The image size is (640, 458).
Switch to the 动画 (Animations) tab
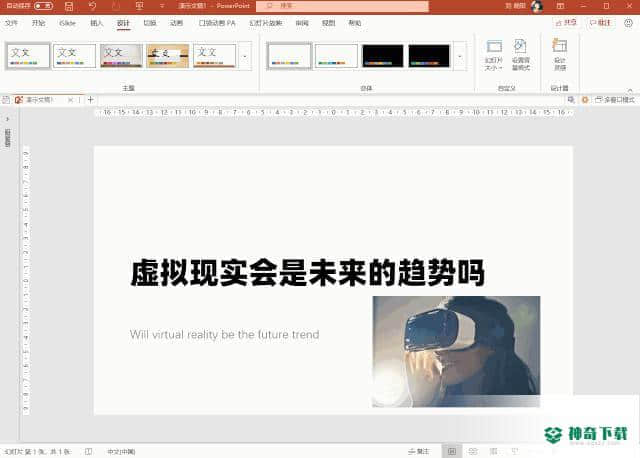(x=176, y=23)
